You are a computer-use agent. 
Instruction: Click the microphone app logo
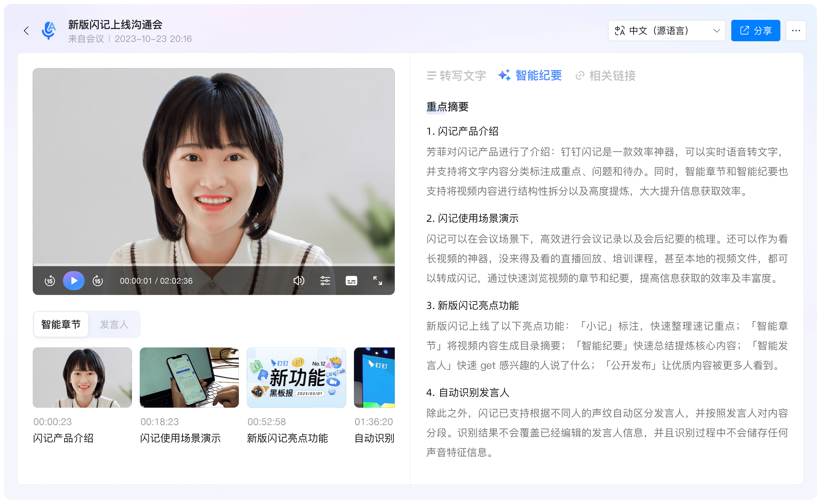pyautogui.click(x=49, y=31)
